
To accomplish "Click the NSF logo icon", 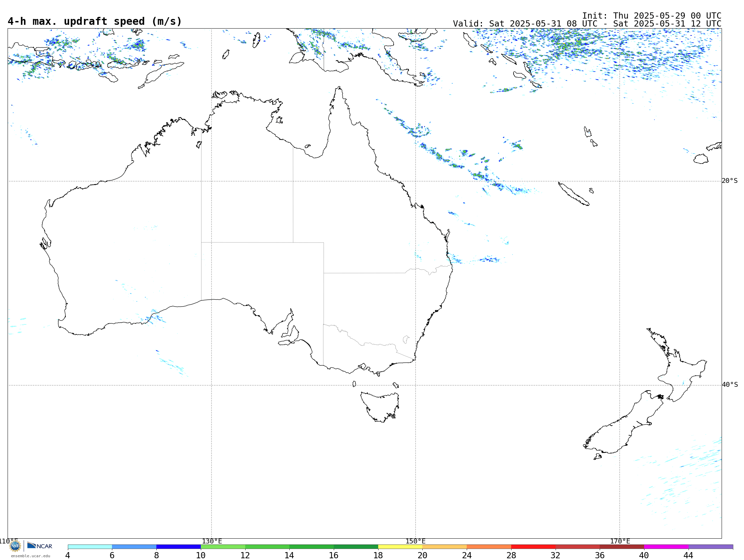I will (15, 546).
